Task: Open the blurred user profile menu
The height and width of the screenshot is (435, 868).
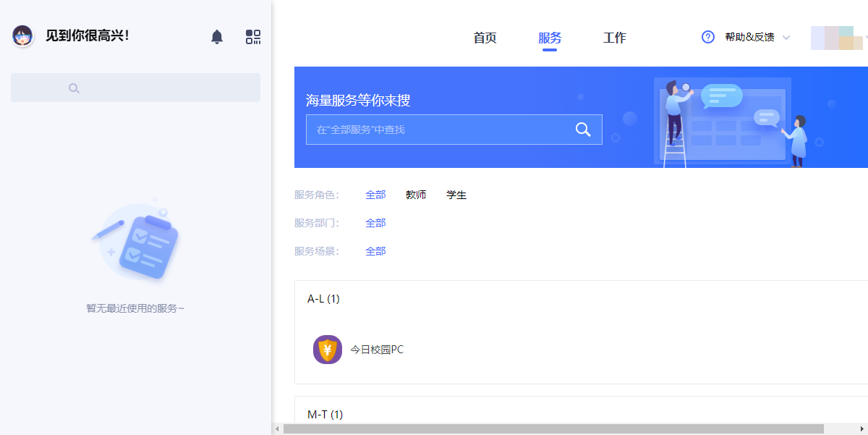Action: click(837, 38)
